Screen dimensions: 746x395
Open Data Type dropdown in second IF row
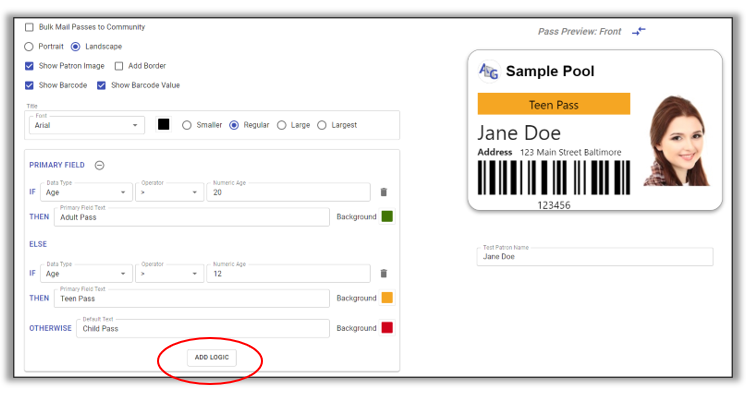(x=86, y=274)
